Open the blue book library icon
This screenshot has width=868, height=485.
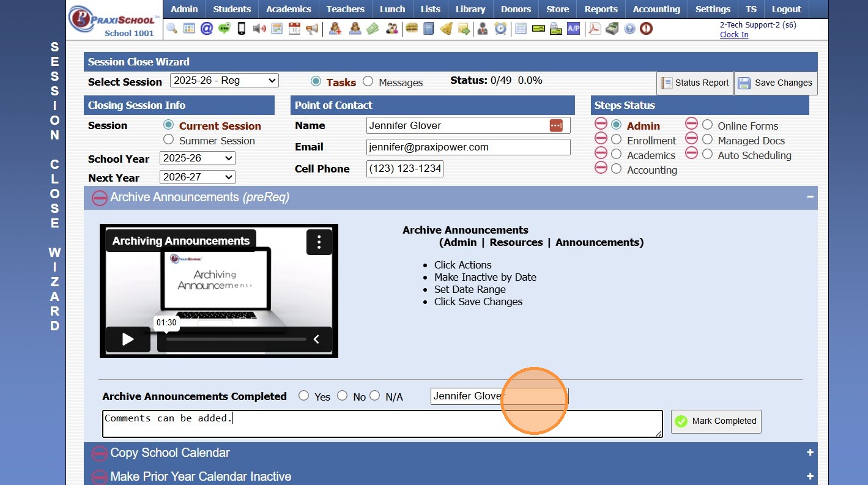(429, 28)
